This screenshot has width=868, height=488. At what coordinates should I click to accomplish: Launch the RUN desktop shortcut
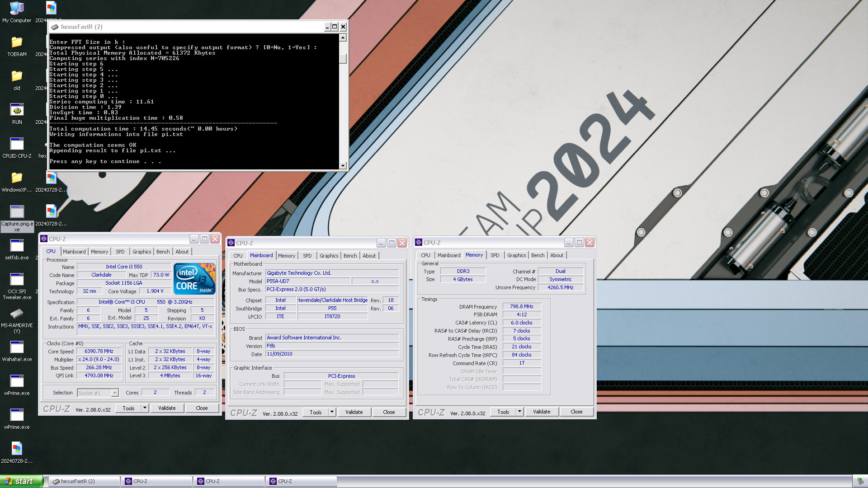(x=17, y=114)
